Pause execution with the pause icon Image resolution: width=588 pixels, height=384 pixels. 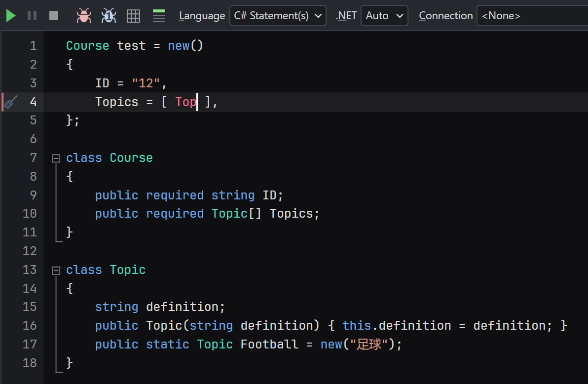32,16
